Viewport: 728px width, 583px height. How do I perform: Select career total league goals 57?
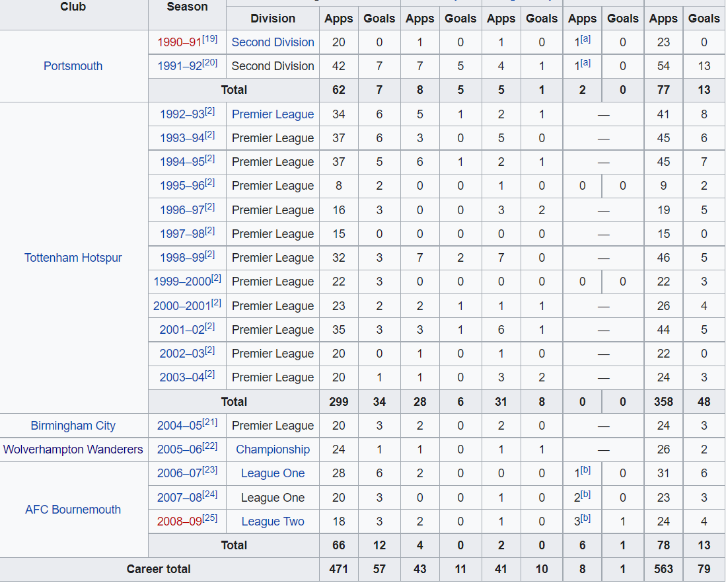point(379,569)
